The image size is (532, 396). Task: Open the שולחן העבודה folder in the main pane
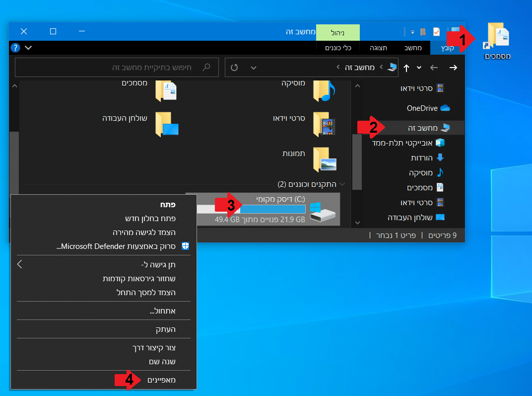166,124
